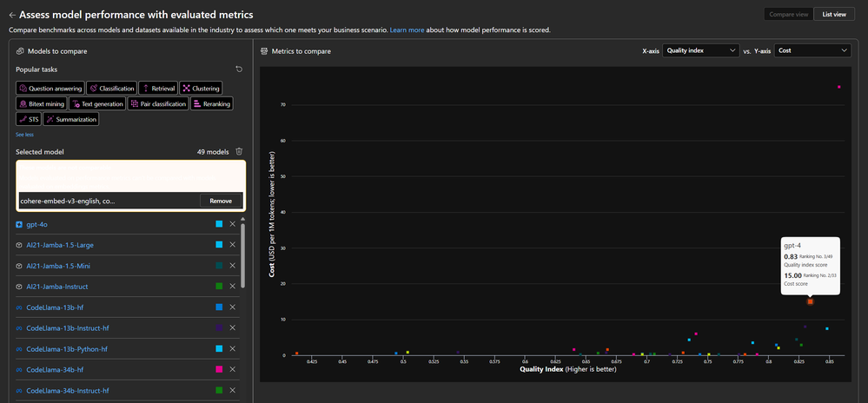Click the gpt-4o model icon
Screen dimensions: 868x403
click(x=19, y=224)
